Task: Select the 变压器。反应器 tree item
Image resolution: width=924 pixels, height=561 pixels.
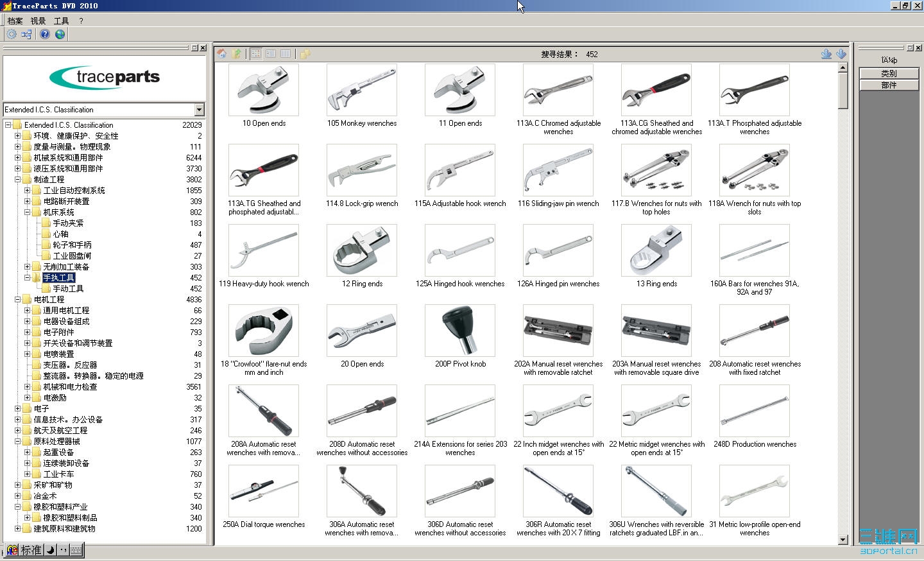Action: point(70,365)
